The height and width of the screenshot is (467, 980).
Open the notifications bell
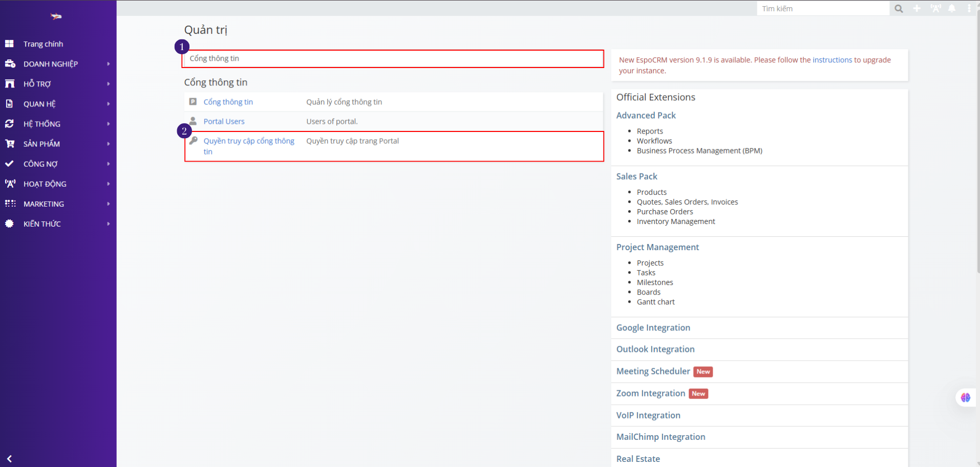pos(952,9)
